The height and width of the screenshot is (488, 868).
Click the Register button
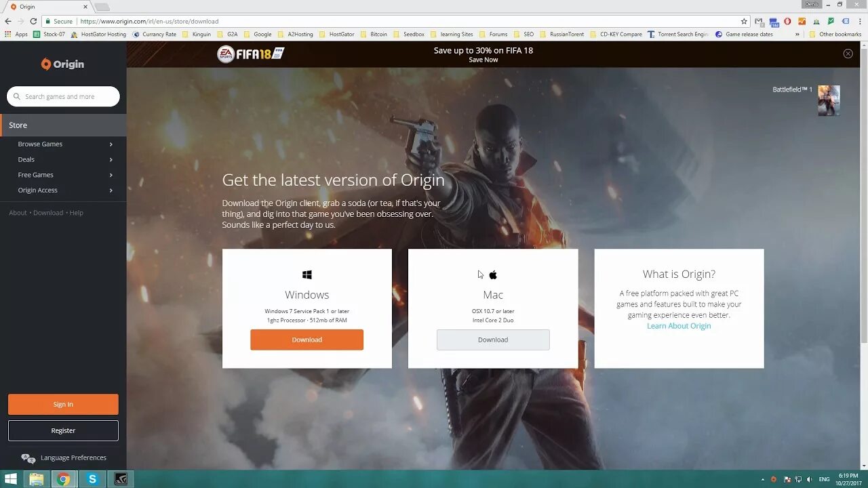tap(63, 430)
